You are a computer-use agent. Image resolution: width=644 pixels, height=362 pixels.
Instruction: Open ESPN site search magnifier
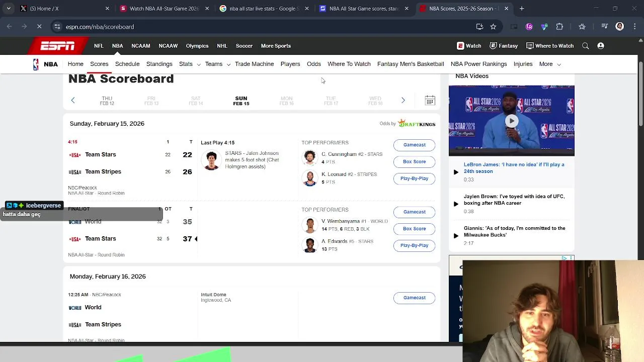[586, 46]
